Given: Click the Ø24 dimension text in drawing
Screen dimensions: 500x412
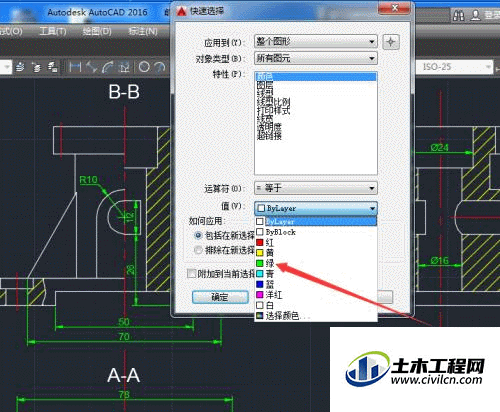Looking at the screenshot, I should pos(440,147).
